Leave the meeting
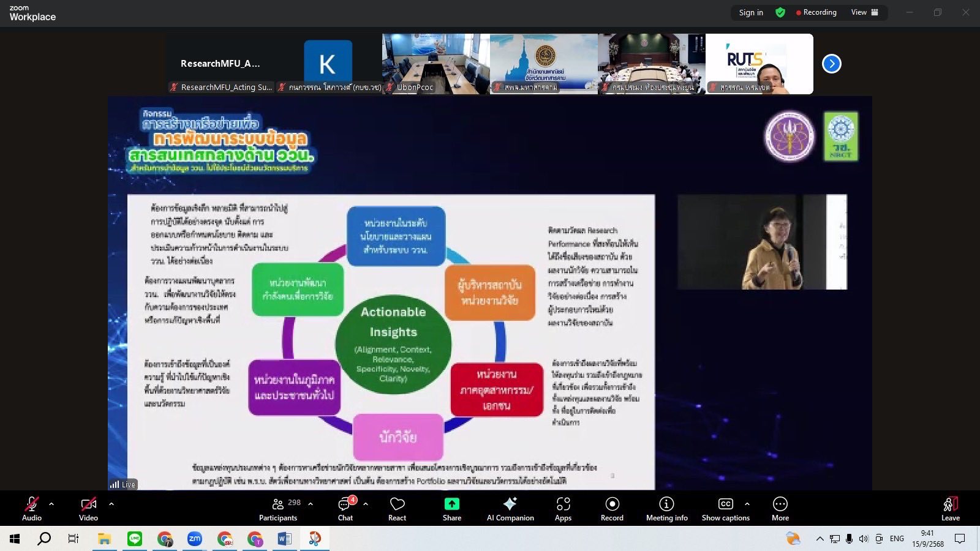980x551 pixels. (950, 508)
